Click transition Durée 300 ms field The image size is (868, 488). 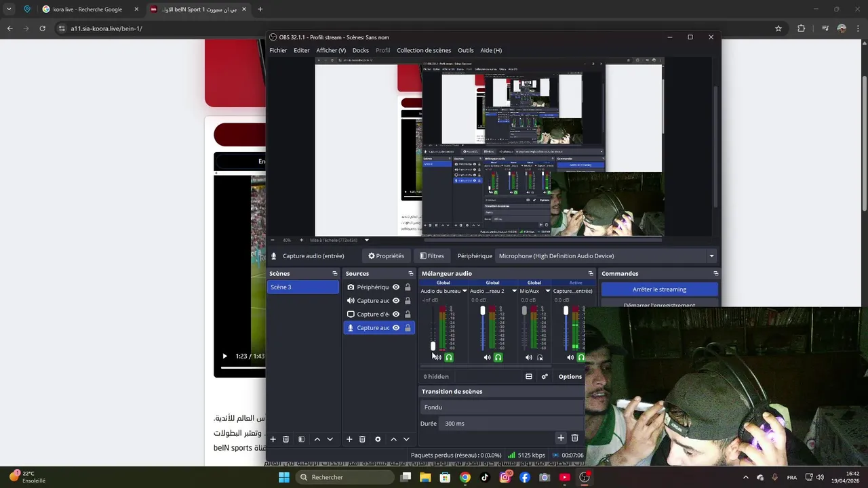(511, 424)
